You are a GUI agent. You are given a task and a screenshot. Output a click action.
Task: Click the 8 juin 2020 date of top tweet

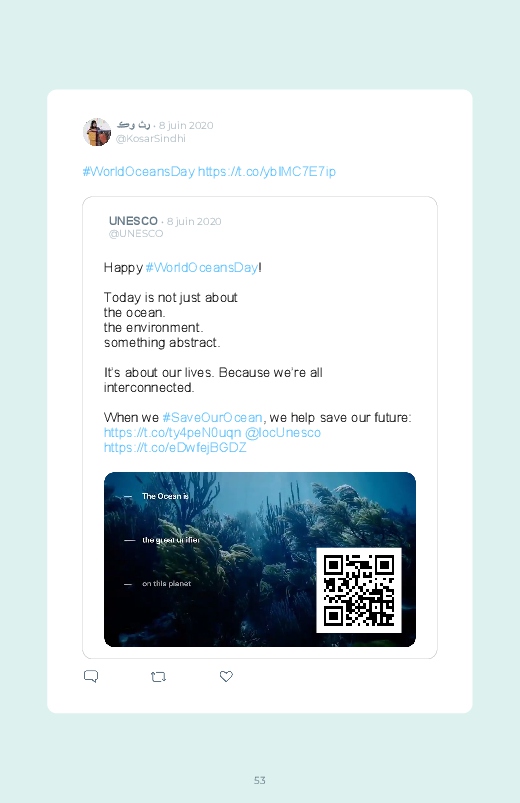[186, 125]
